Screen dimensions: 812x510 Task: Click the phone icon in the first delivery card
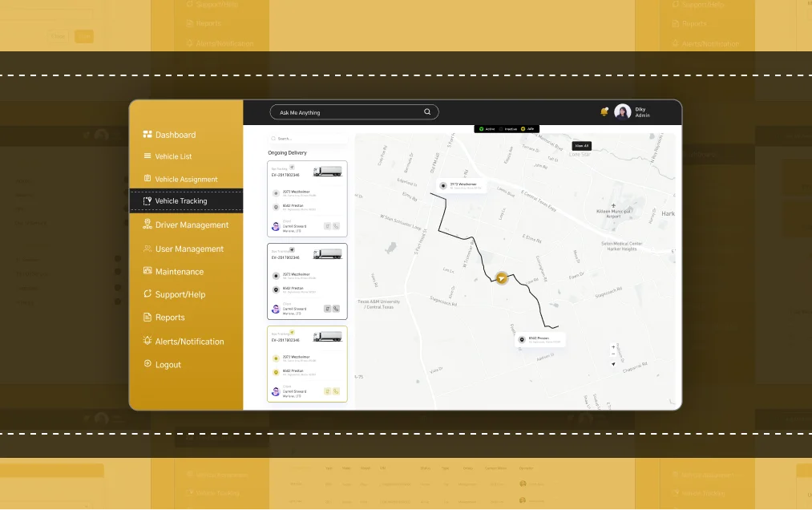(336, 226)
